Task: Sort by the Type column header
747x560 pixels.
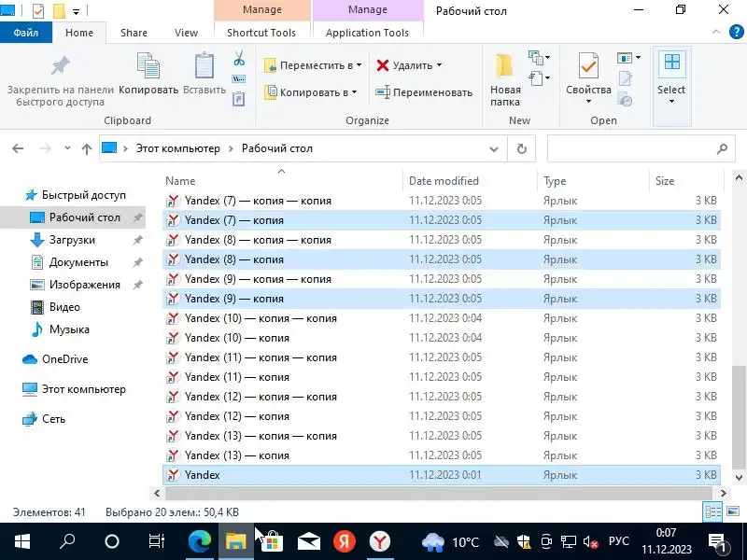Action: pyautogui.click(x=593, y=180)
